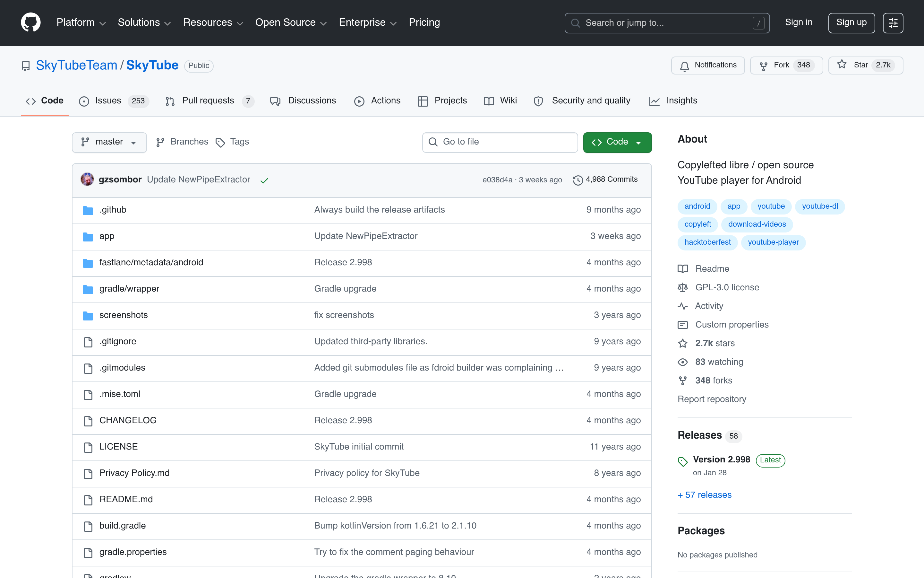
Task: Expand the Enterprise menu
Action: pyautogui.click(x=368, y=22)
